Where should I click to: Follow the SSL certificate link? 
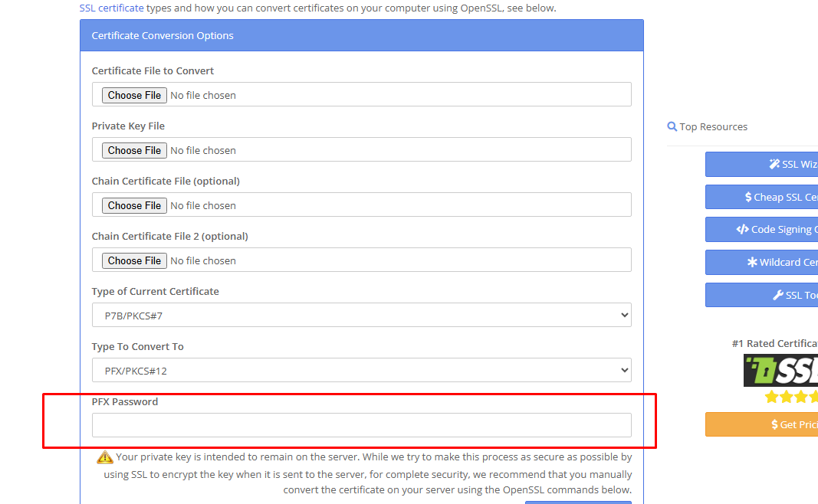tap(112, 8)
